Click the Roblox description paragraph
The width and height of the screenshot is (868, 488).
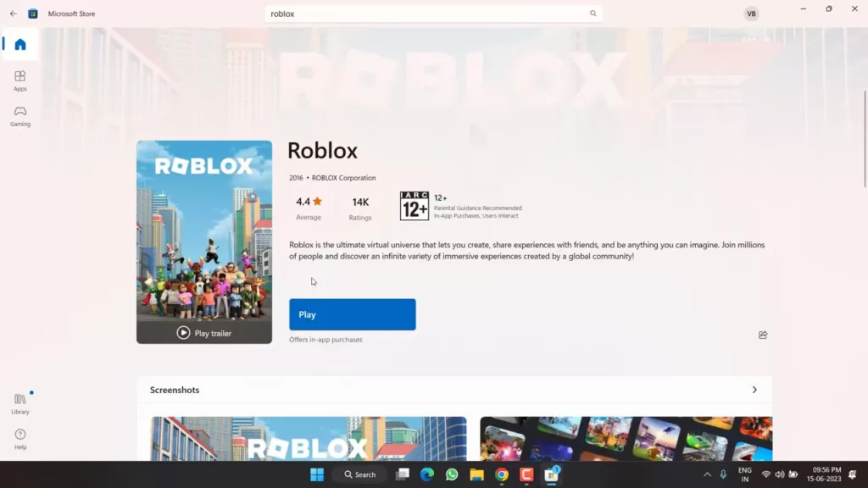pyautogui.click(x=527, y=251)
